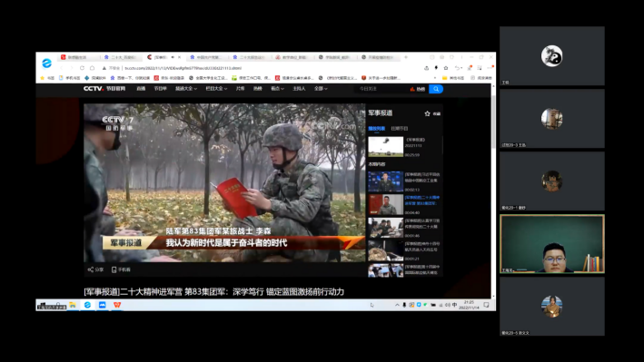Switch to the 播放列表 tab
This screenshot has width=644, height=362.
pyautogui.click(x=376, y=129)
